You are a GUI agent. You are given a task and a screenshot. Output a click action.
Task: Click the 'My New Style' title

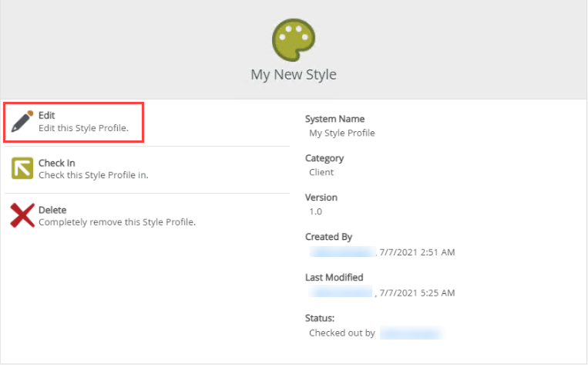pyautogui.click(x=294, y=75)
